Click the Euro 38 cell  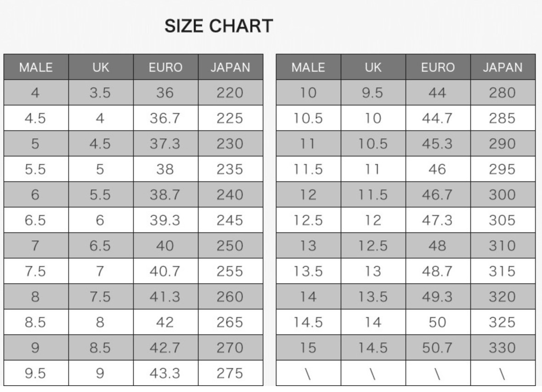coord(165,170)
